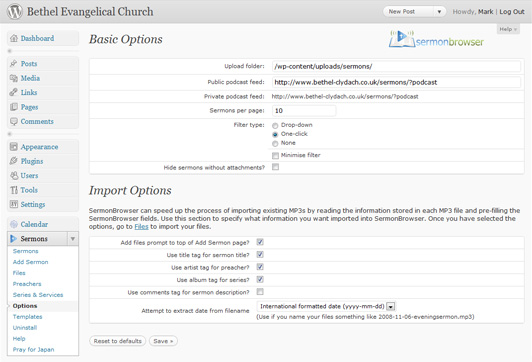Open the New Post dropdown arrow

click(x=439, y=12)
